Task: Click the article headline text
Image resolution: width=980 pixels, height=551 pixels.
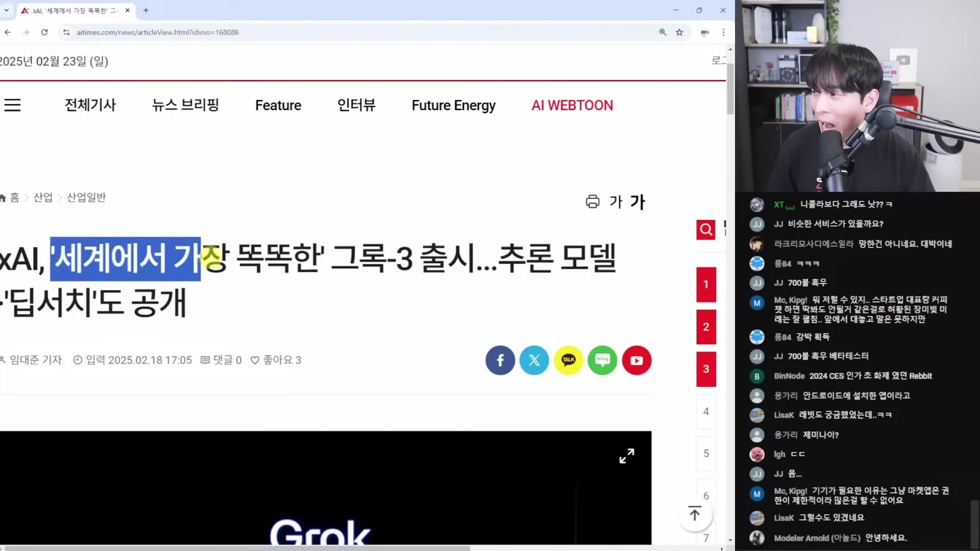Action: (308, 281)
